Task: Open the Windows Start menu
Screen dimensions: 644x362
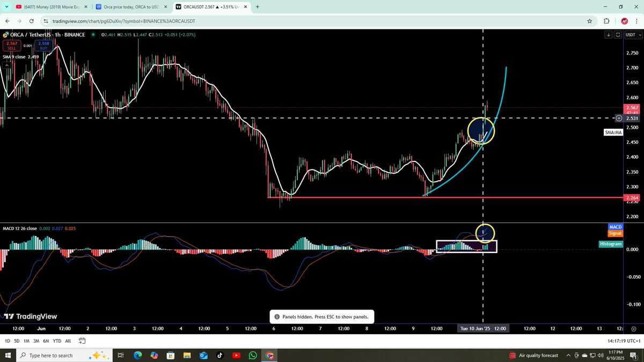Action: coord(8,355)
